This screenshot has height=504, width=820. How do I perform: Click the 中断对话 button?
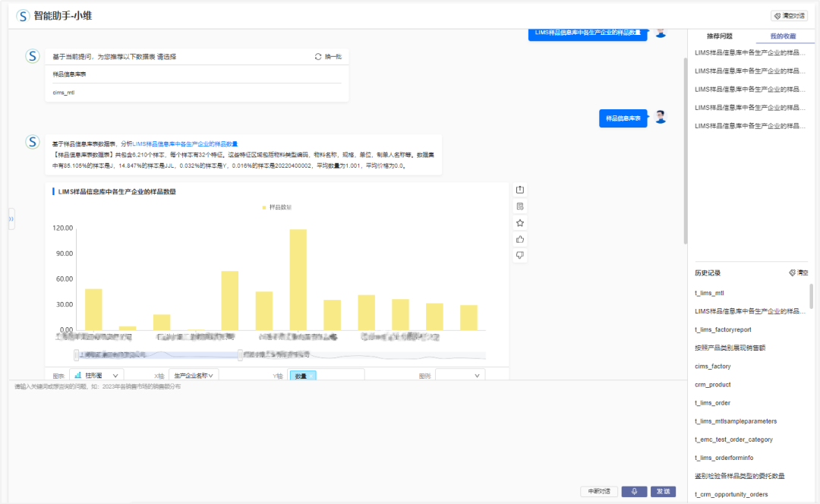tap(600, 491)
